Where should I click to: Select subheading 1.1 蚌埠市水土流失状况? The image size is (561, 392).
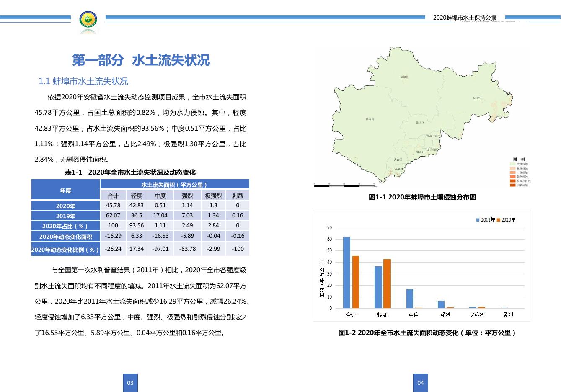coord(83,81)
